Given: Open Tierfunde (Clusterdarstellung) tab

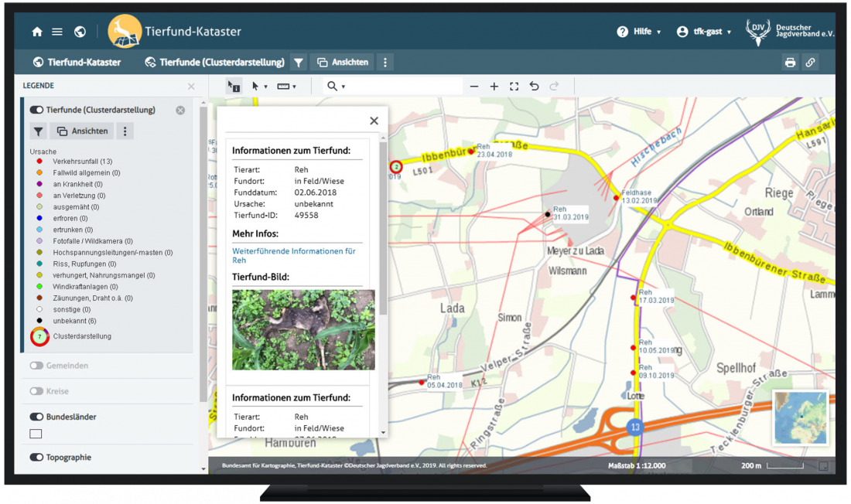Looking at the screenshot, I should (215, 63).
